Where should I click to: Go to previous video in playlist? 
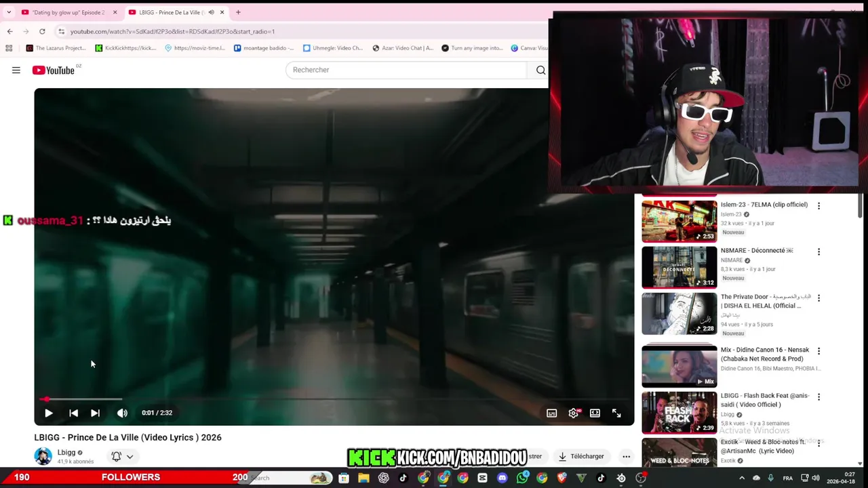tap(73, 413)
